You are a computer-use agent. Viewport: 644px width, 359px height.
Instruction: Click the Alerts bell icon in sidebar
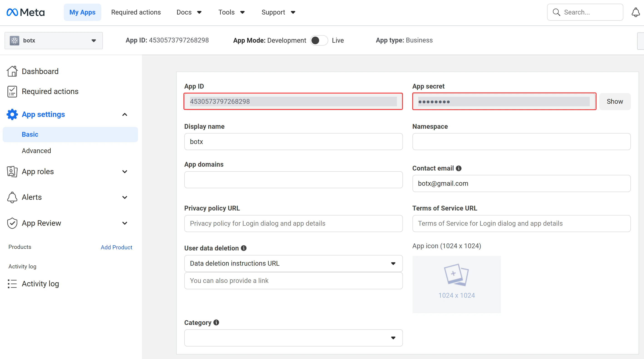[x=12, y=197]
